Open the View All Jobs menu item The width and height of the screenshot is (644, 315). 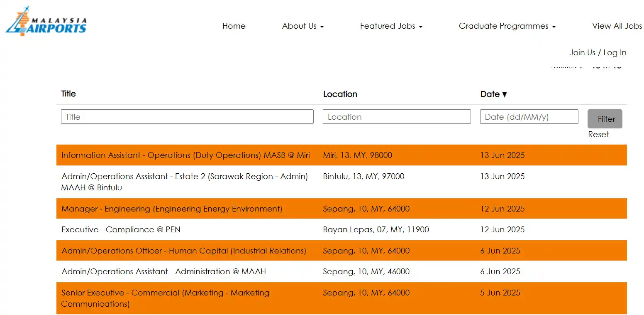pyautogui.click(x=617, y=26)
